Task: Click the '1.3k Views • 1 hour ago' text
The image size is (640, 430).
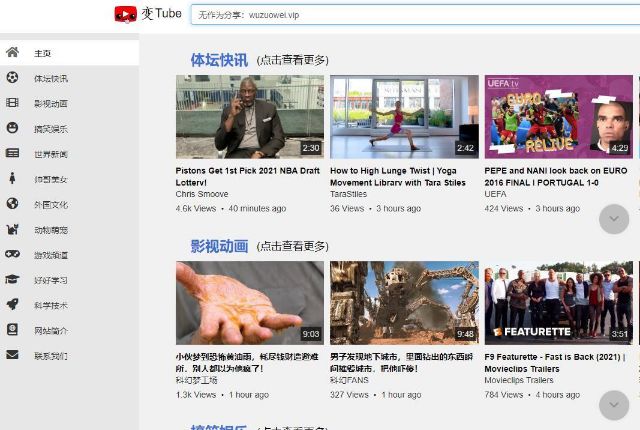Action: [222, 395]
